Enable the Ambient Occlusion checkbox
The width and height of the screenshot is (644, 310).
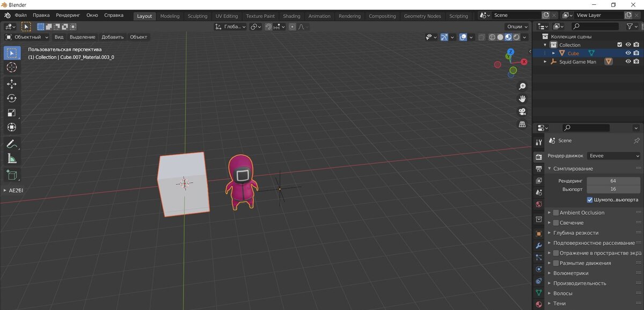(x=556, y=213)
